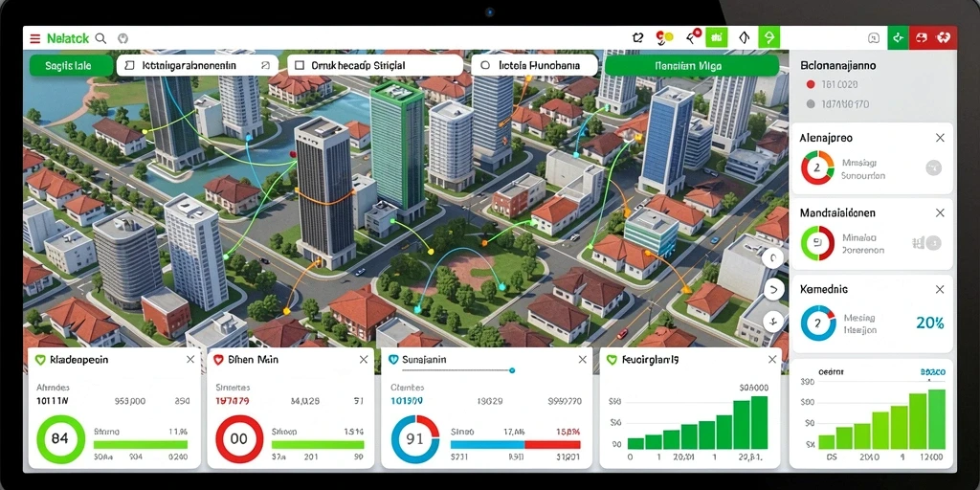
Task: Collapse the Kemednic panel
Action: [940, 289]
